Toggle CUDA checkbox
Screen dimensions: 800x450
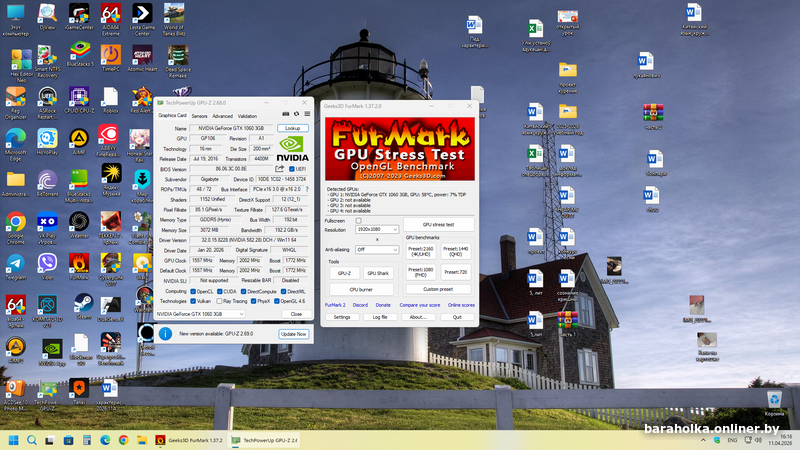click(x=219, y=291)
